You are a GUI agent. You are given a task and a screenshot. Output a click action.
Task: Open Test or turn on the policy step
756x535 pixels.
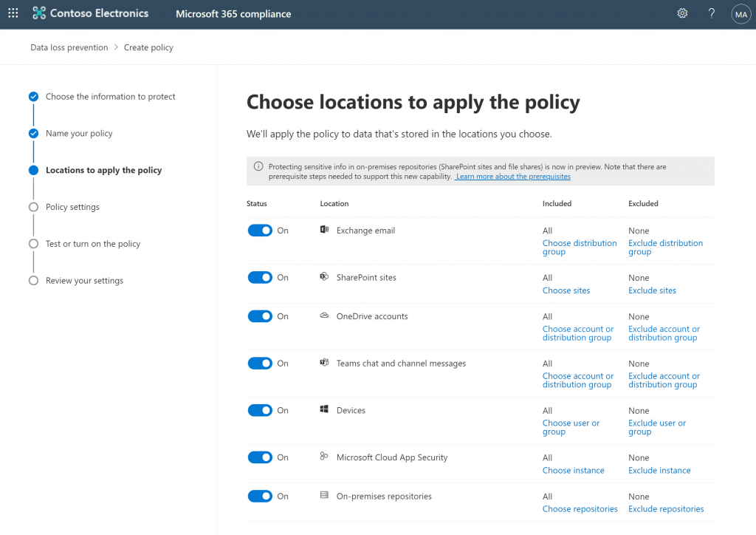[93, 244]
